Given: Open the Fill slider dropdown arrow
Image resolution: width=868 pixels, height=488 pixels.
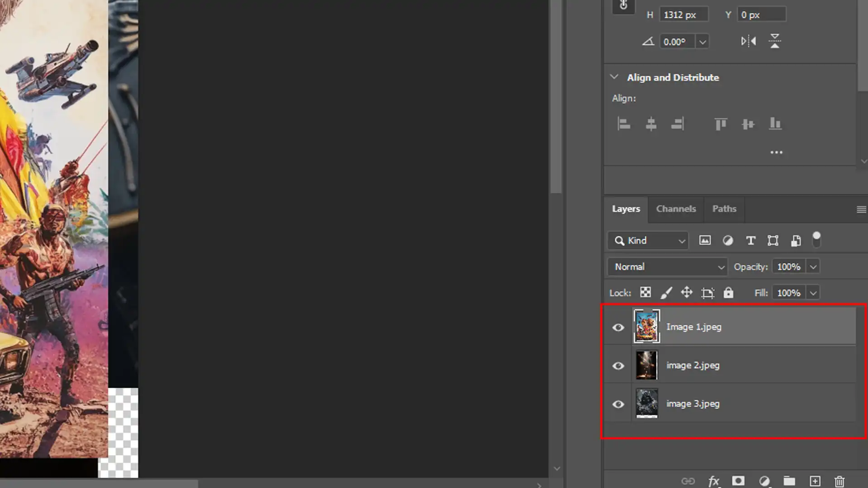Looking at the screenshot, I should pyautogui.click(x=813, y=293).
